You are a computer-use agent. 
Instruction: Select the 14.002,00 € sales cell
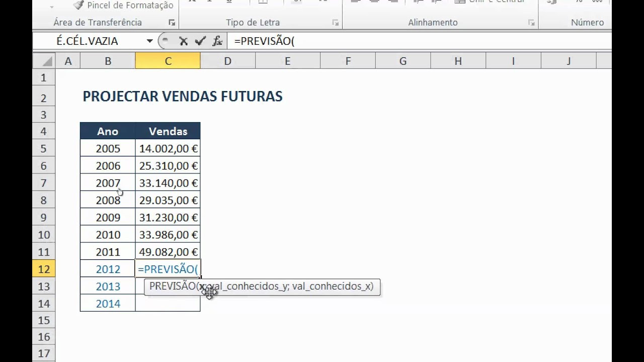(168, 148)
